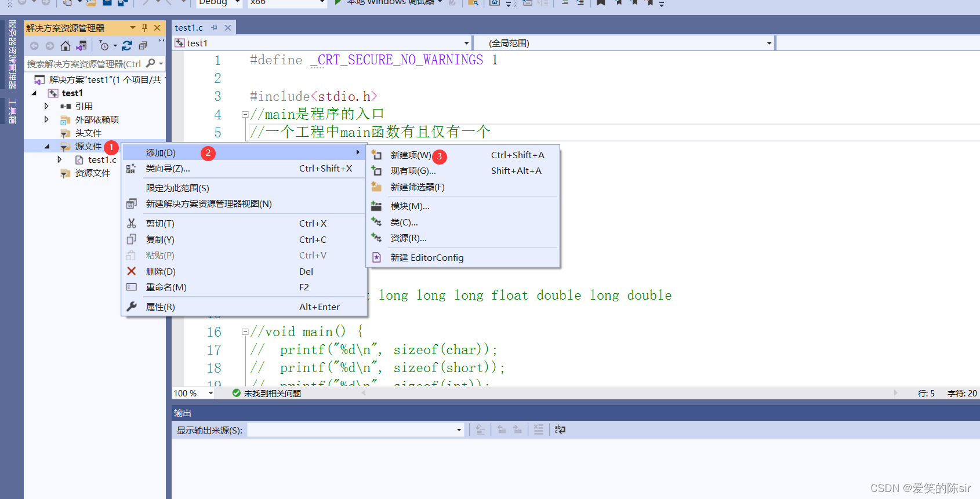Open the search options dropdown arrow

click(x=161, y=63)
